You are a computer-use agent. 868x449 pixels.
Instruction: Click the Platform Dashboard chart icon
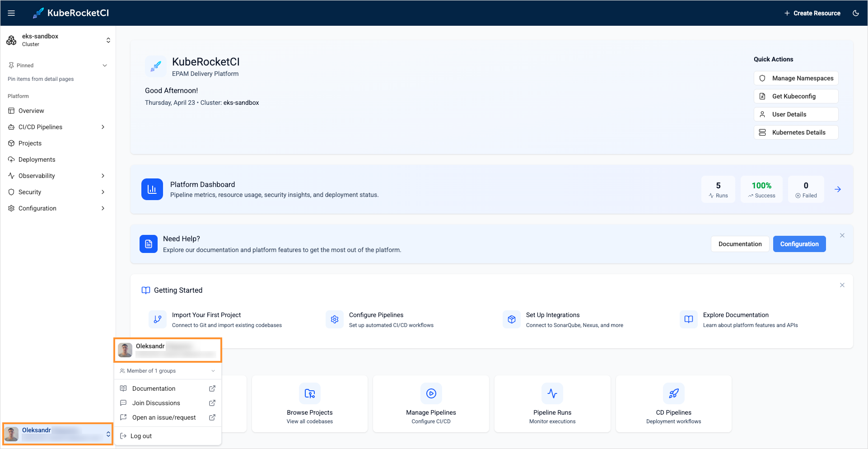point(152,189)
